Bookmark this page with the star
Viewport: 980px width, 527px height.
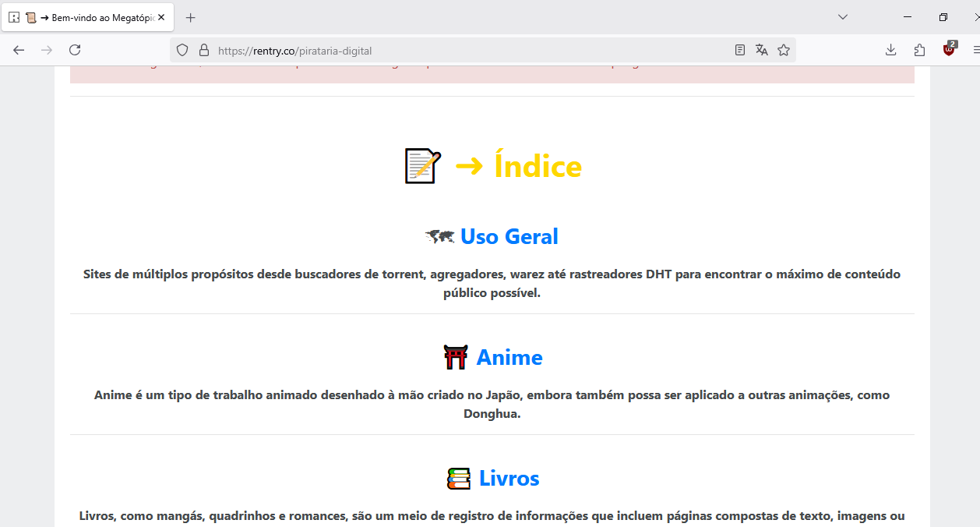point(784,50)
